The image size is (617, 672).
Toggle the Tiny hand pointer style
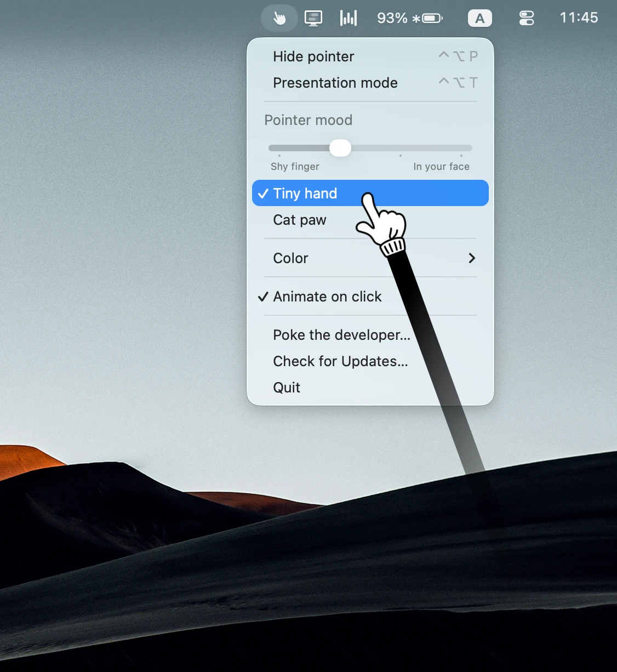[370, 193]
